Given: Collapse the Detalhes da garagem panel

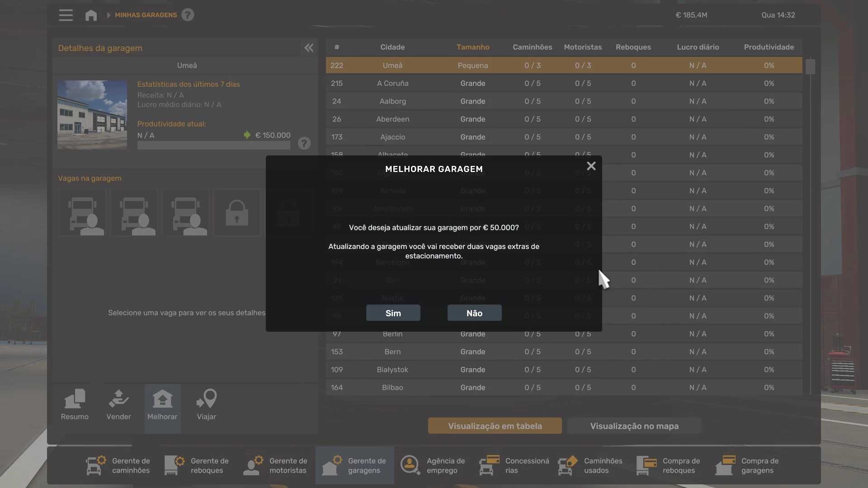Looking at the screenshot, I should click(x=309, y=48).
